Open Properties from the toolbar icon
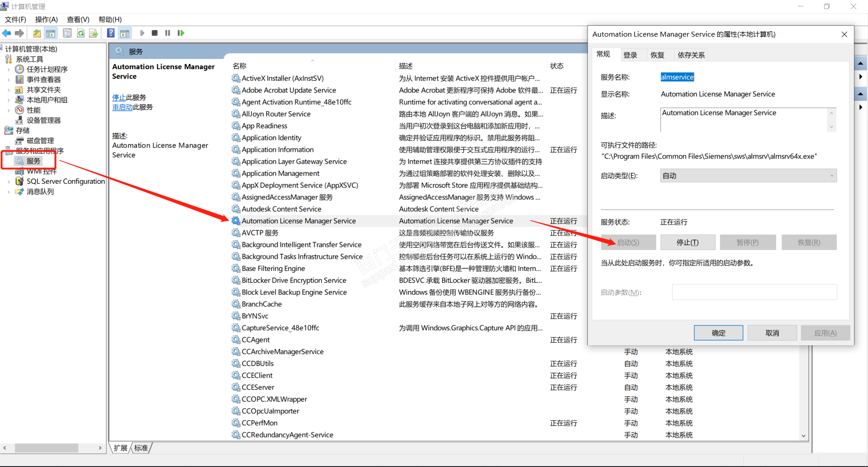Image resolution: width=868 pixels, height=467 pixels. click(67, 33)
